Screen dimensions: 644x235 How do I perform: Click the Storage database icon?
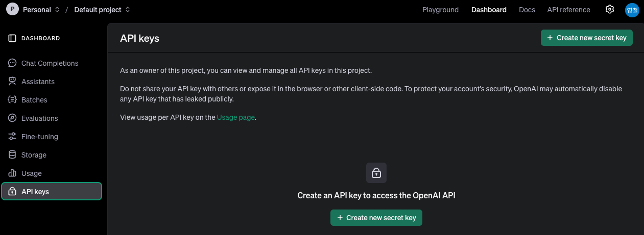12,155
